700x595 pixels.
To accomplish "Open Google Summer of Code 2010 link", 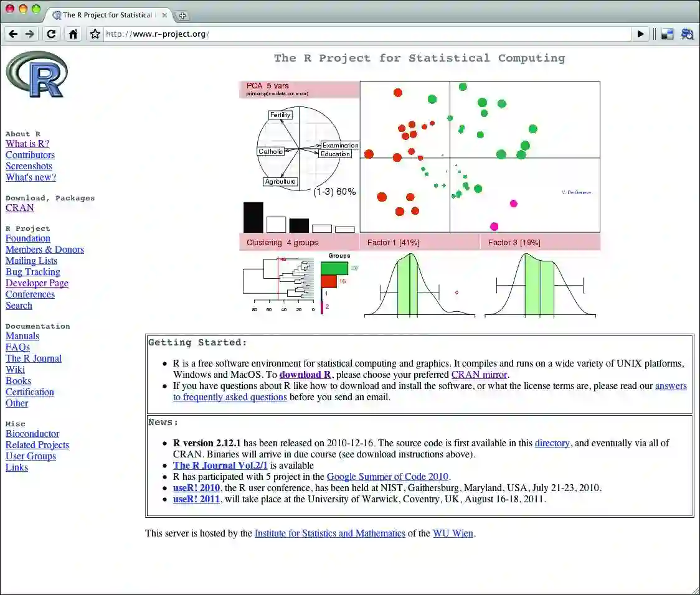I will (x=387, y=476).
